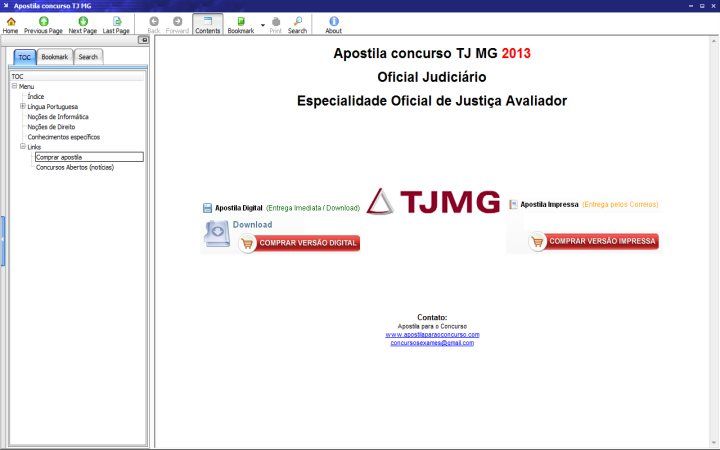Toggle the Contents panel button
Screen dimensions: 720x450
pos(208,25)
